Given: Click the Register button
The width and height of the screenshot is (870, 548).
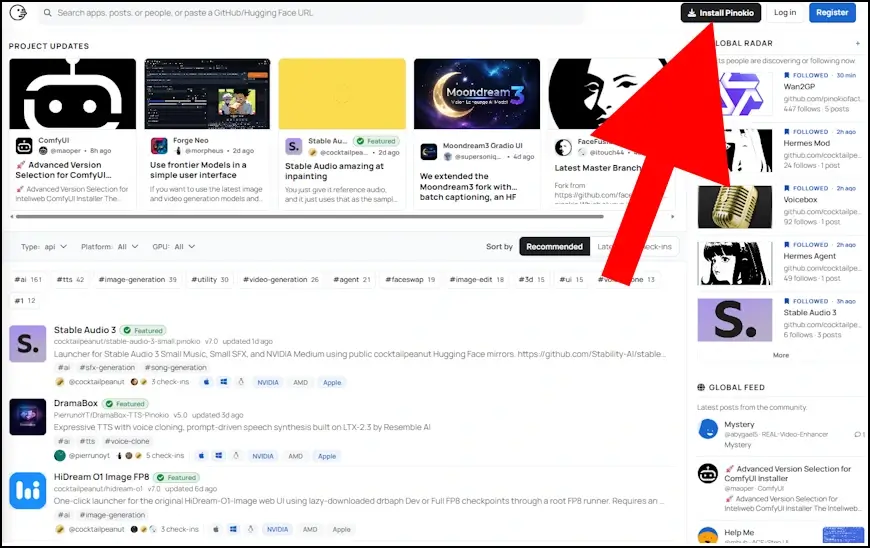Looking at the screenshot, I should tap(832, 13).
